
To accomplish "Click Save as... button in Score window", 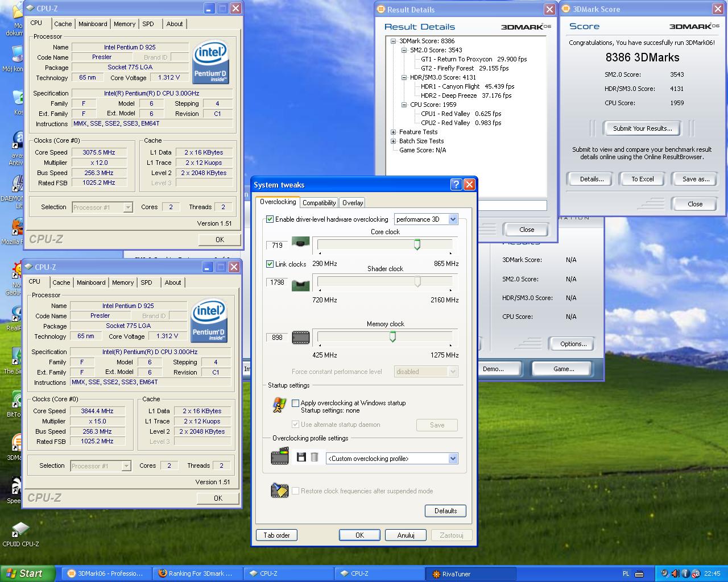I will coord(696,179).
